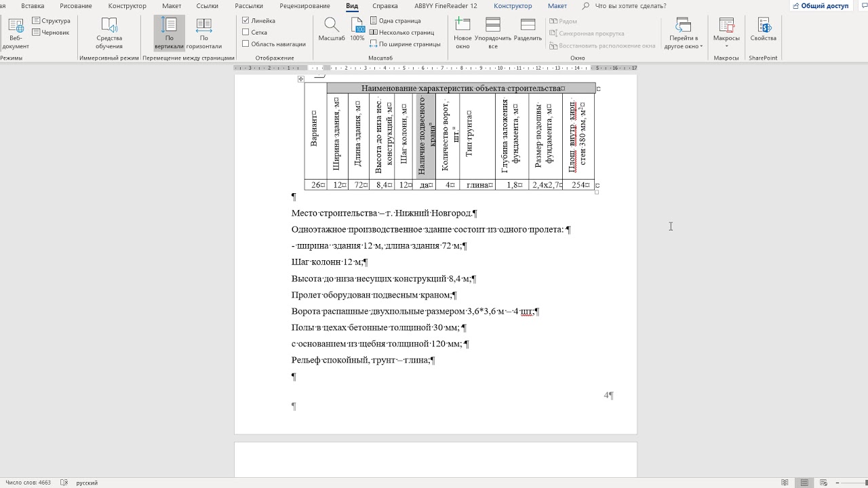
Task: Open the Веб-документ view
Action: pos(16,34)
